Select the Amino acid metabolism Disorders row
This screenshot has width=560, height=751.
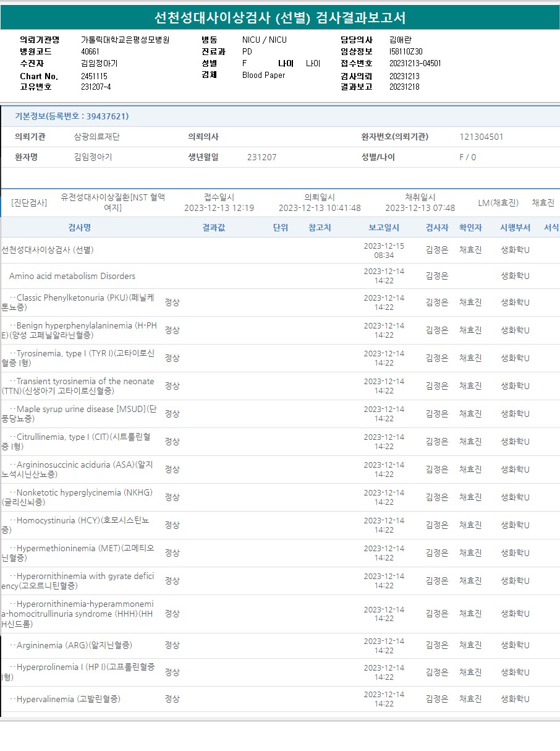(72, 276)
